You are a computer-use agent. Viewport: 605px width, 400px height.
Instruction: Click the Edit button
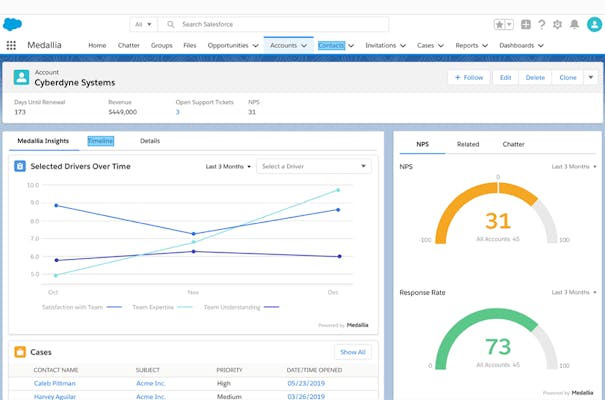click(x=505, y=78)
